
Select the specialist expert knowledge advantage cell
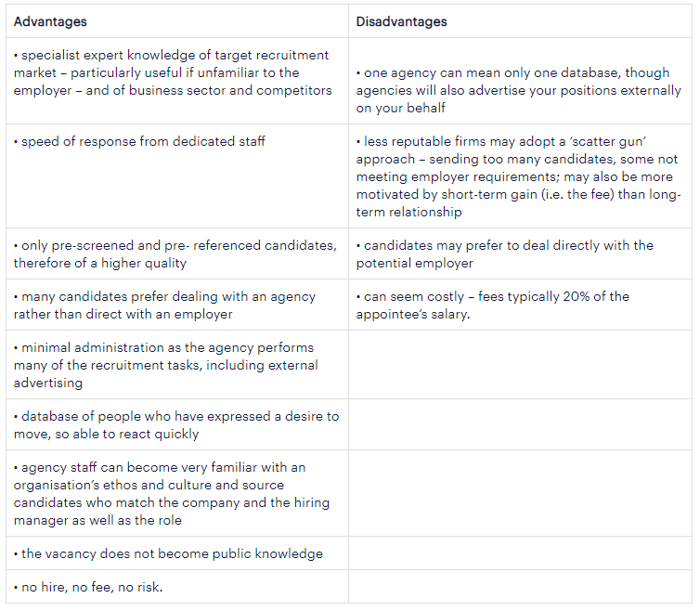[173, 72]
